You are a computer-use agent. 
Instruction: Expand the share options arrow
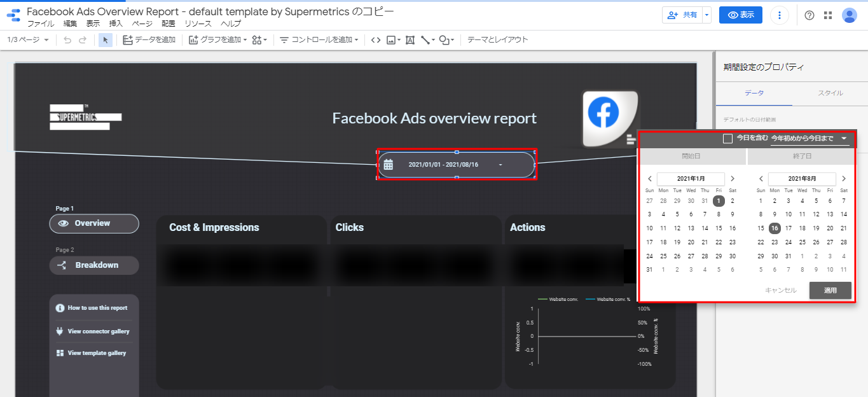(x=706, y=15)
